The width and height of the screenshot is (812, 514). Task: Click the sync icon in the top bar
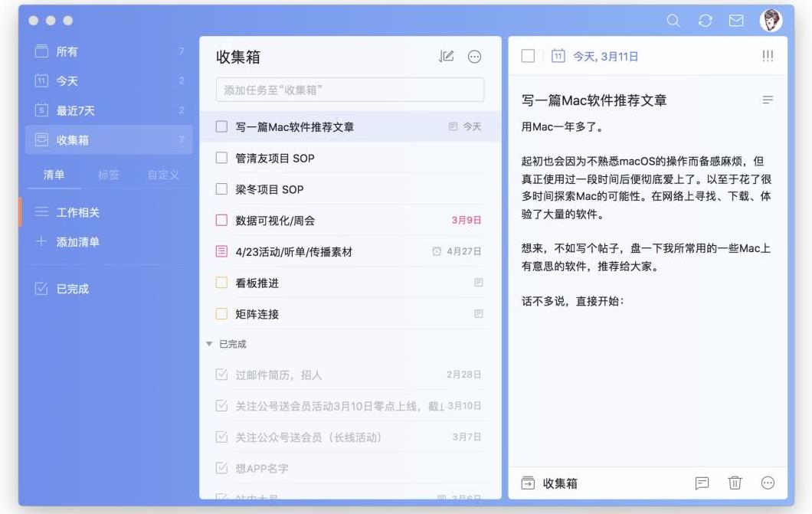(705, 21)
